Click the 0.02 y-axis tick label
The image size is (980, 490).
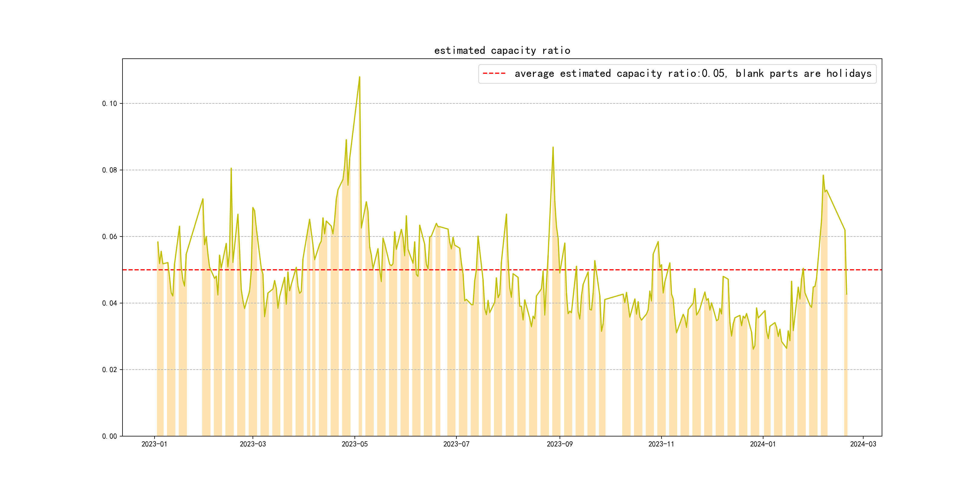pos(109,370)
